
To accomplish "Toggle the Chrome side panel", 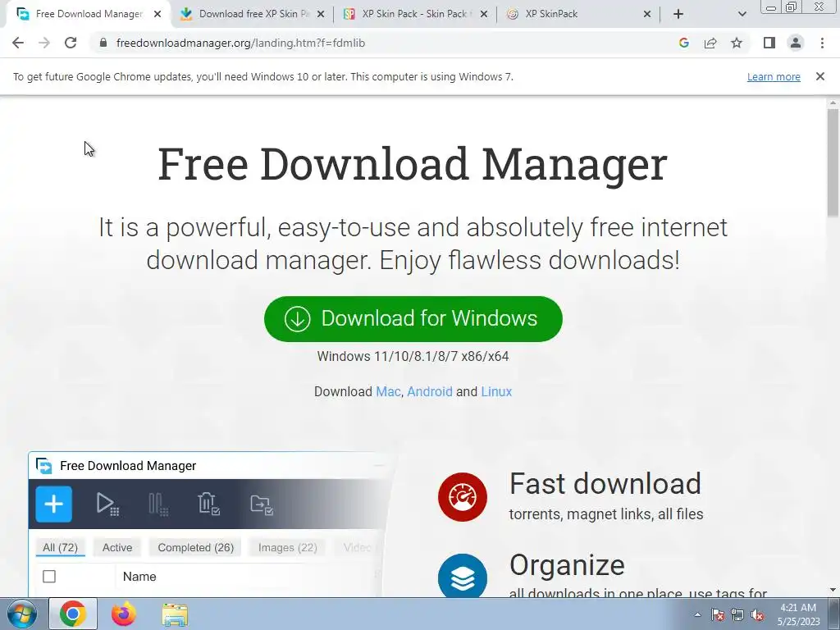I will [x=769, y=43].
